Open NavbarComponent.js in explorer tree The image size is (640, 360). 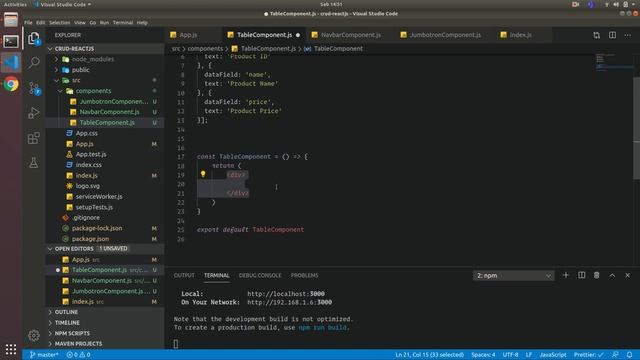pos(109,112)
